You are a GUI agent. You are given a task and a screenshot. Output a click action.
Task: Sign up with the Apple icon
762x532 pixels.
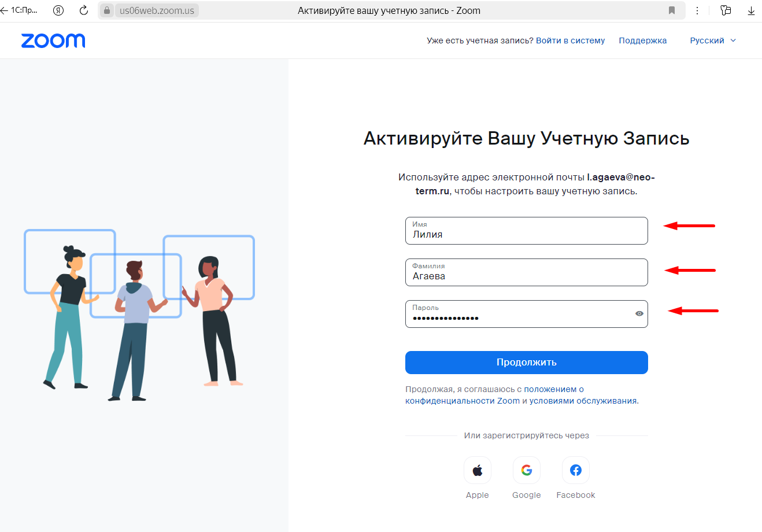pyautogui.click(x=478, y=470)
